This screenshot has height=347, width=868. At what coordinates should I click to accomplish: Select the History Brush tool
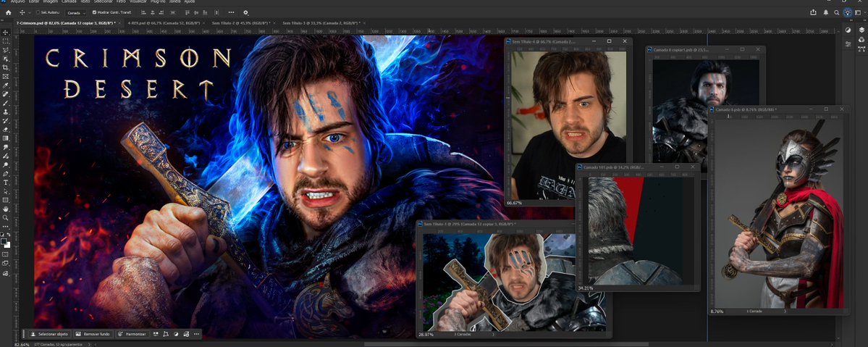pyautogui.click(x=6, y=121)
